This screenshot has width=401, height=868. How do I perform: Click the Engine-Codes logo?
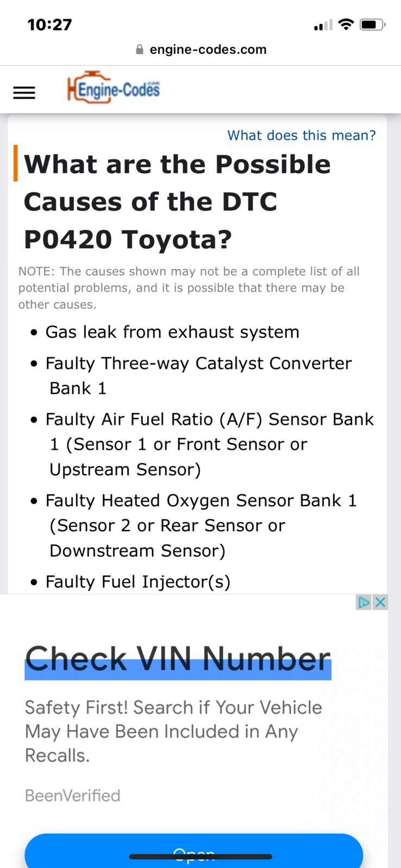pyautogui.click(x=114, y=87)
